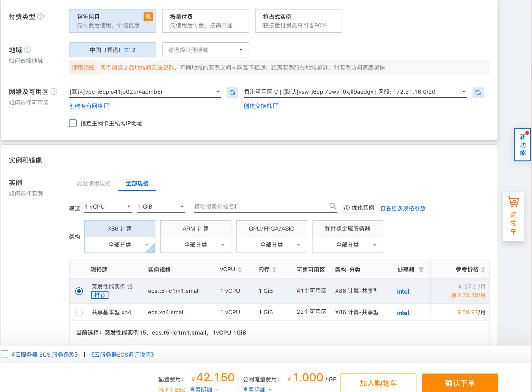
Task: Open 1 GiB memory filter dropdown
Action: coord(161,207)
